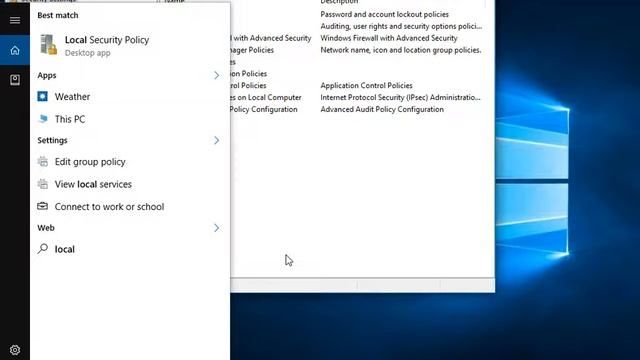Search the web for local
Image resolution: width=640 pixels, height=360 pixels.
click(130, 249)
